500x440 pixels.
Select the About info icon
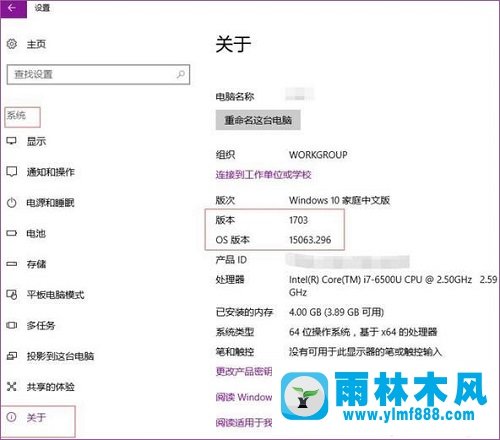click(12, 417)
